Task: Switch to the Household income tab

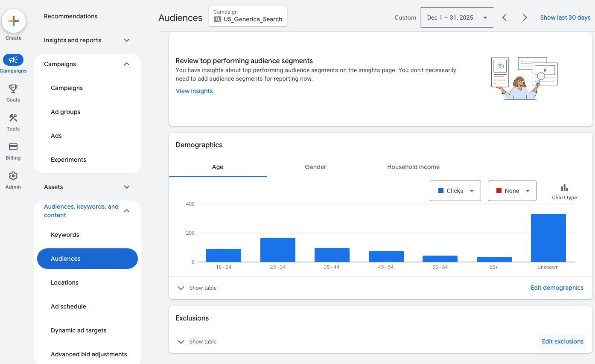Action: (x=413, y=167)
